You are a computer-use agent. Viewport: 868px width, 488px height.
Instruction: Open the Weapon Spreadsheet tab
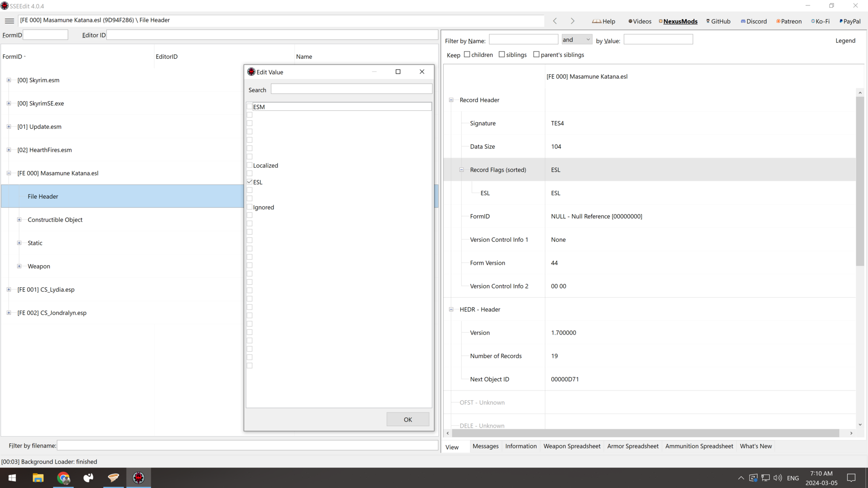coord(572,446)
